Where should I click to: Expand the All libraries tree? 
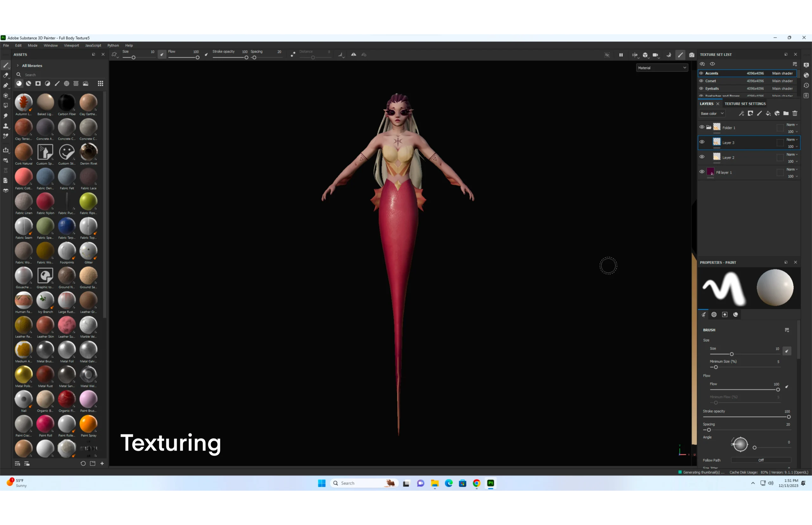18,65
